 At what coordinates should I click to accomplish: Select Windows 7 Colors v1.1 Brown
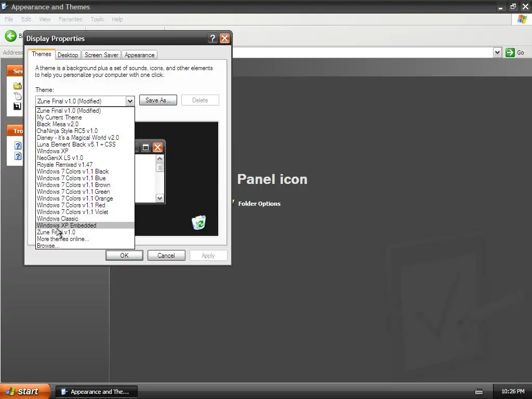[x=85, y=185]
